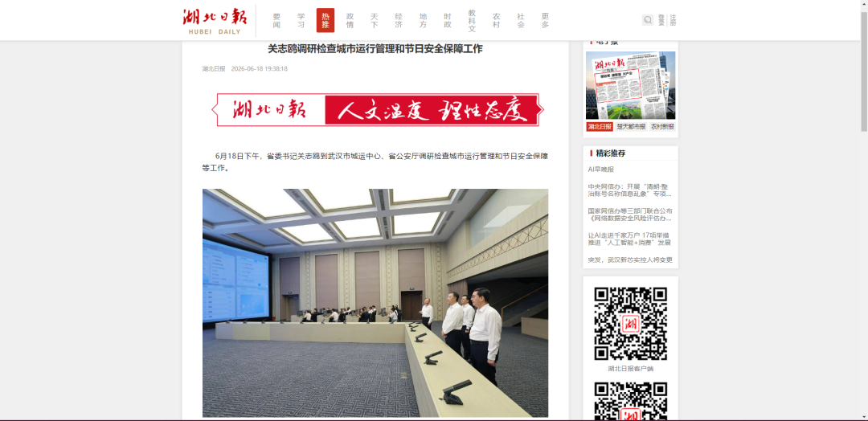868x421 pixels.
Task: Click the 湖北日报客户端 caption
Action: [631, 369]
